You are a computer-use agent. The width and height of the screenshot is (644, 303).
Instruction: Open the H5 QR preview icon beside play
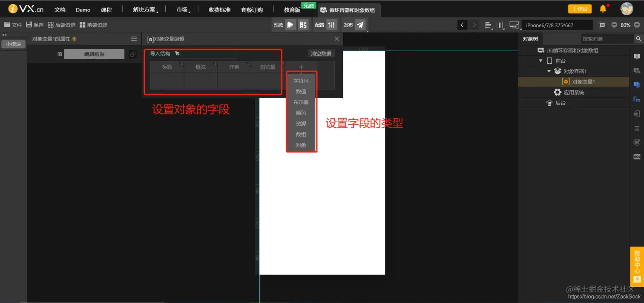coord(303,25)
